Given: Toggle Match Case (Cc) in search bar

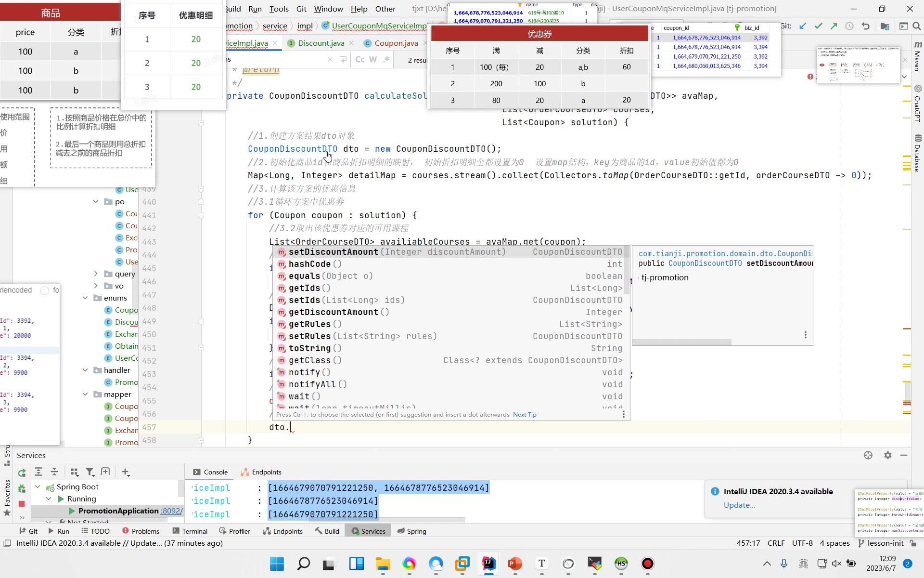Looking at the screenshot, I should [x=360, y=59].
